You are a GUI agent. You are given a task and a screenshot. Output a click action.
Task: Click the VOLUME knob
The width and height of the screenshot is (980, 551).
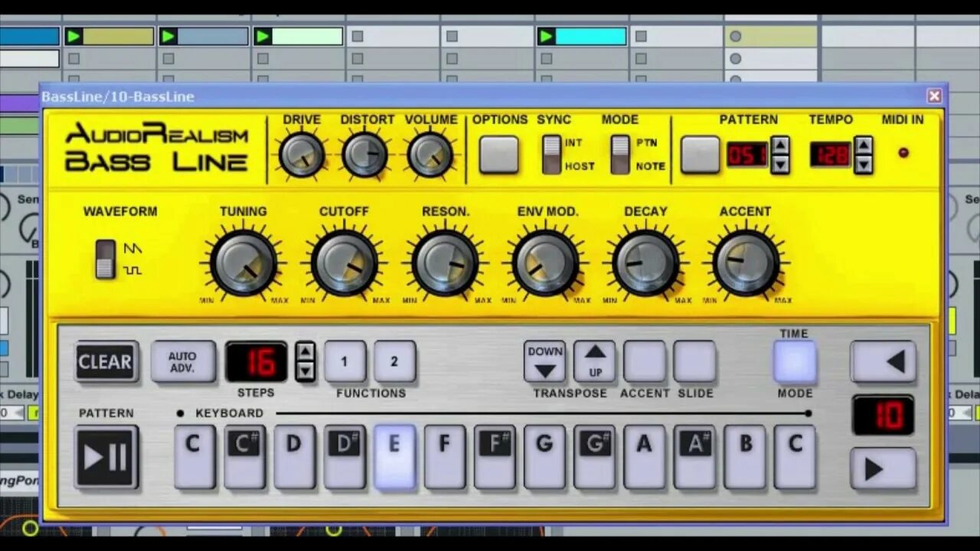click(430, 154)
